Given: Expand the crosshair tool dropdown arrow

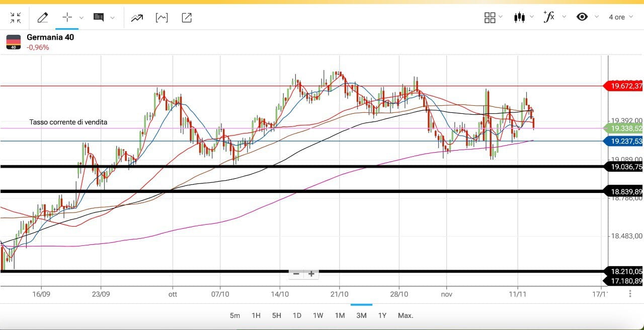Looking at the screenshot, I should click(82, 18).
